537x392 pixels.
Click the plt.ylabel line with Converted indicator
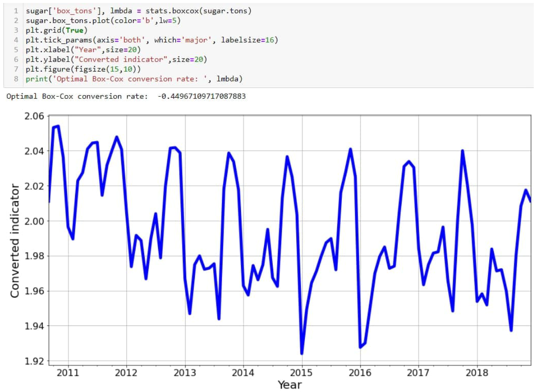pos(116,59)
